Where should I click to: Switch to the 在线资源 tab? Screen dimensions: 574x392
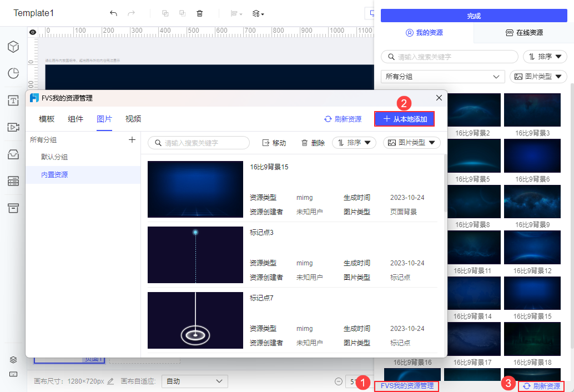tap(524, 33)
